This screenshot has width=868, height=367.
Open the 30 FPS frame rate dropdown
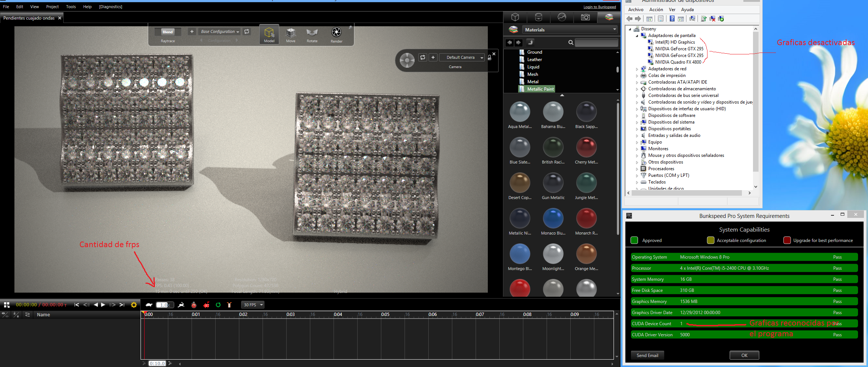point(253,305)
